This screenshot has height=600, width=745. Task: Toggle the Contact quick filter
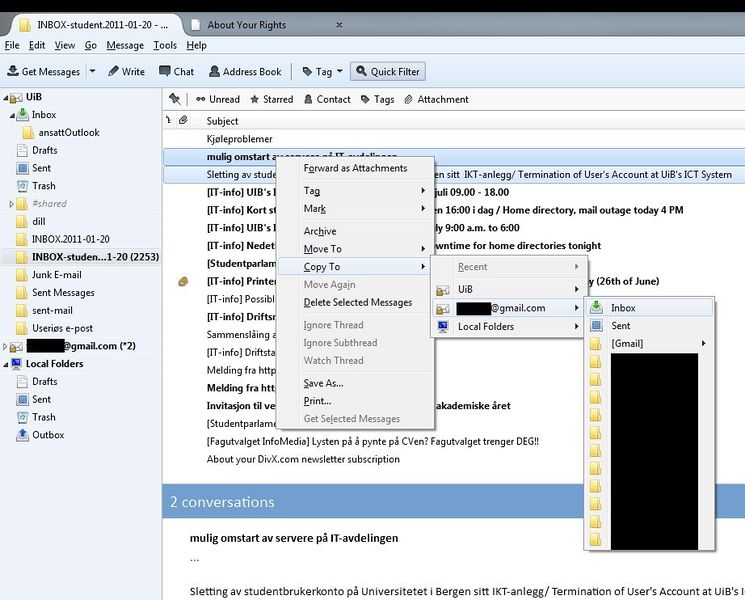(x=327, y=99)
